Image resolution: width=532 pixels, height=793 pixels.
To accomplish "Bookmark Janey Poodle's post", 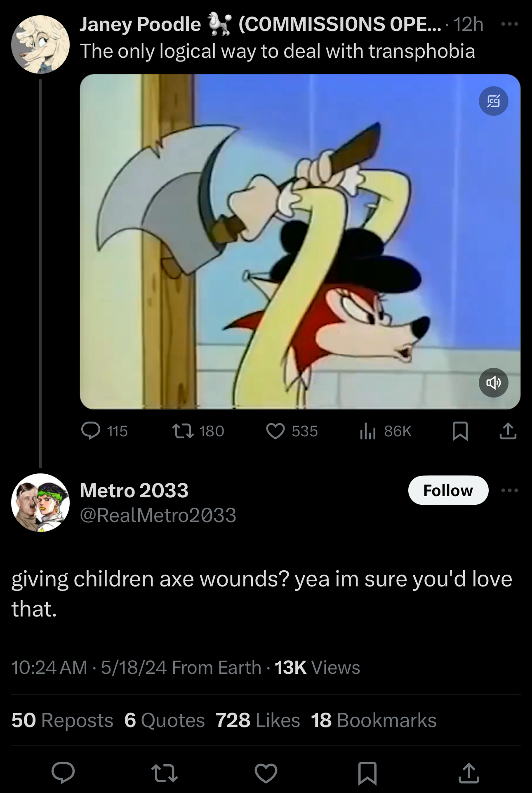I will point(460,431).
